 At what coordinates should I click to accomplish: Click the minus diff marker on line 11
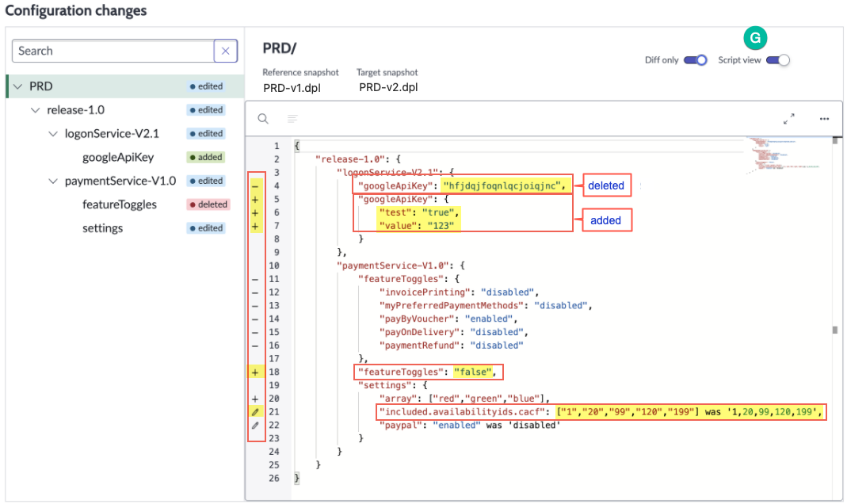[x=255, y=279]
